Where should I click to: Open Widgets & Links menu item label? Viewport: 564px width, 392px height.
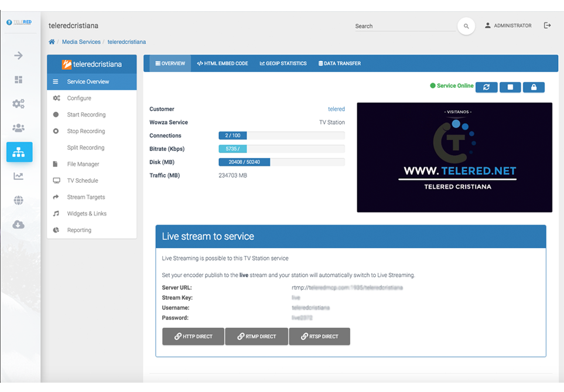click(87, 213)
